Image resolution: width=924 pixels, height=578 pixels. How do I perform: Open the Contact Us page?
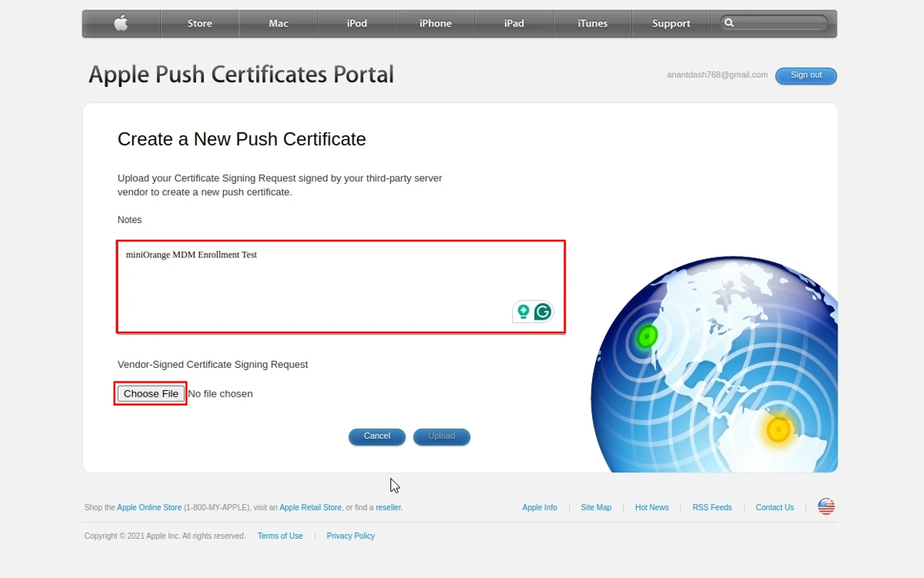(x=774, y=507)
